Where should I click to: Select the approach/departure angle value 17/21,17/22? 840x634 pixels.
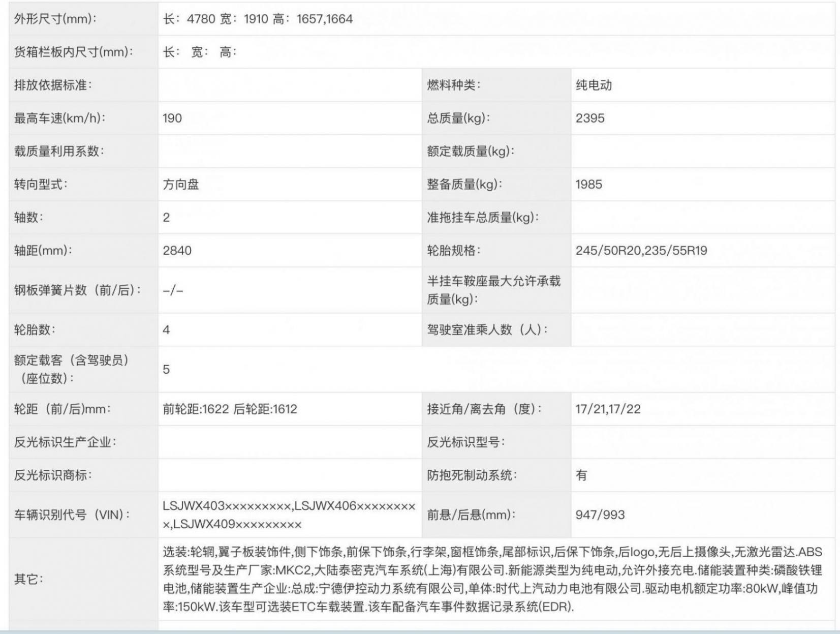608,409
